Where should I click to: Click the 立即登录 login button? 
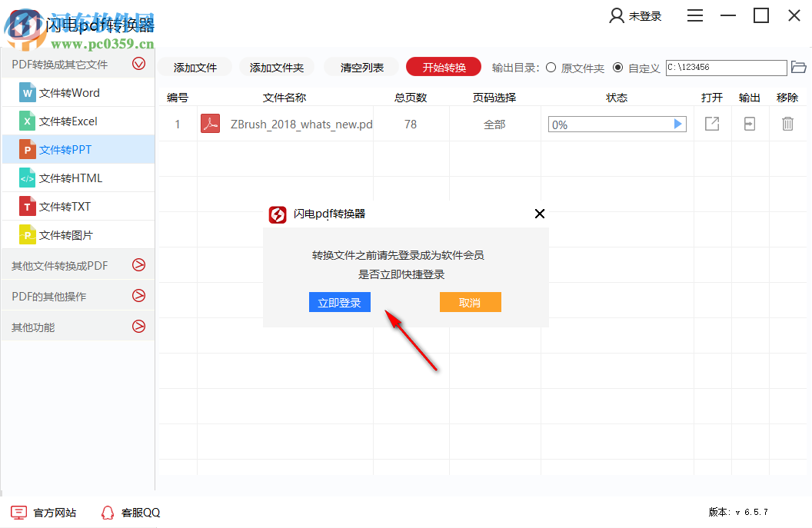pos(339,302)
